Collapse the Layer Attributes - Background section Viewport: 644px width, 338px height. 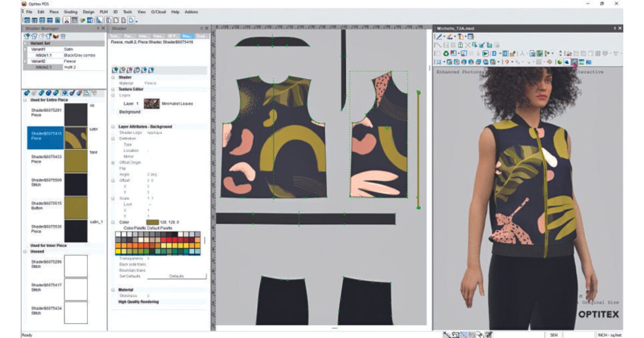[x=113, y=126]
